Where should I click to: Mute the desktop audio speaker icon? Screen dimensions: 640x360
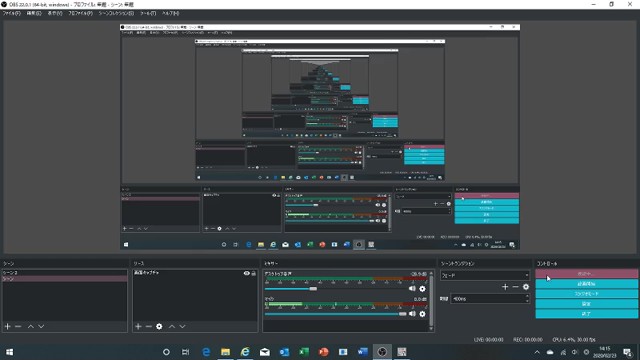point(412,289)
